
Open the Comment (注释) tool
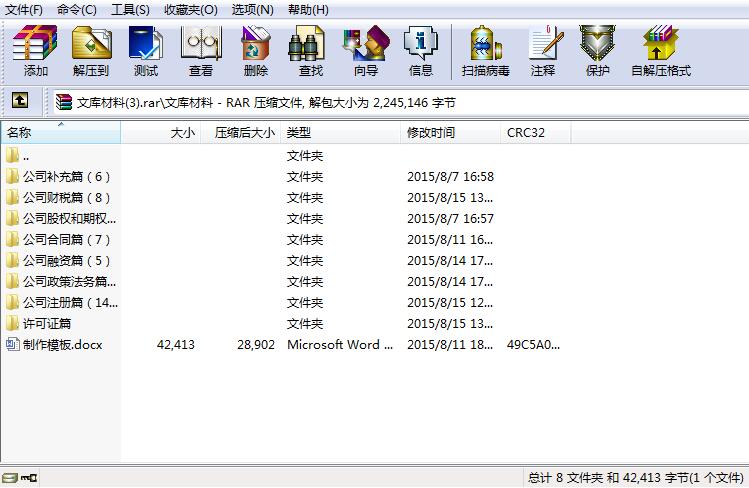click(543, 52)
